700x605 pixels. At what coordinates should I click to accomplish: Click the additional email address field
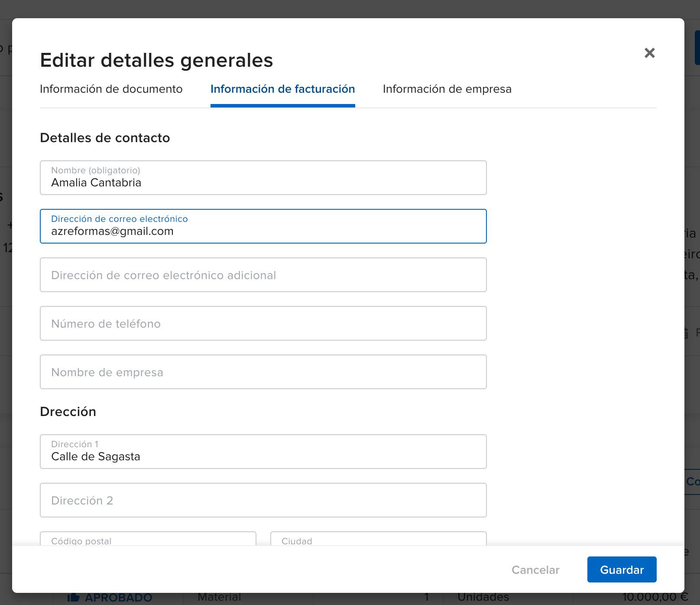coord(263,275)
